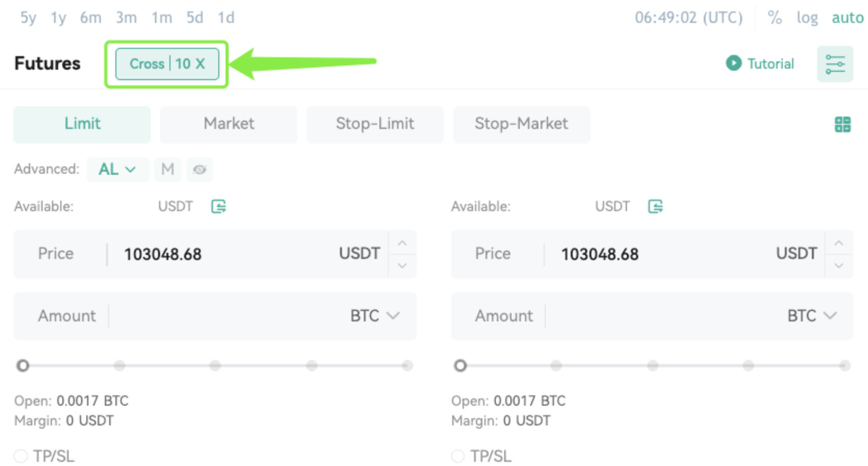This screenshot has width=868, height=466.
Task: Toggle the hidden order eye icon
Action: pos(200,170)
